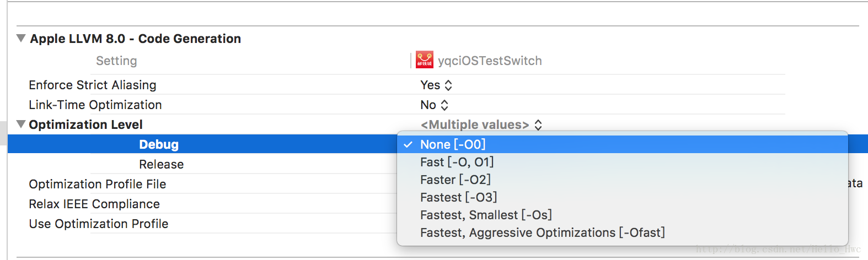The image size is (868, 260).
Task: Select None [-O0] optimization option
Action: [x=453, y=144]
